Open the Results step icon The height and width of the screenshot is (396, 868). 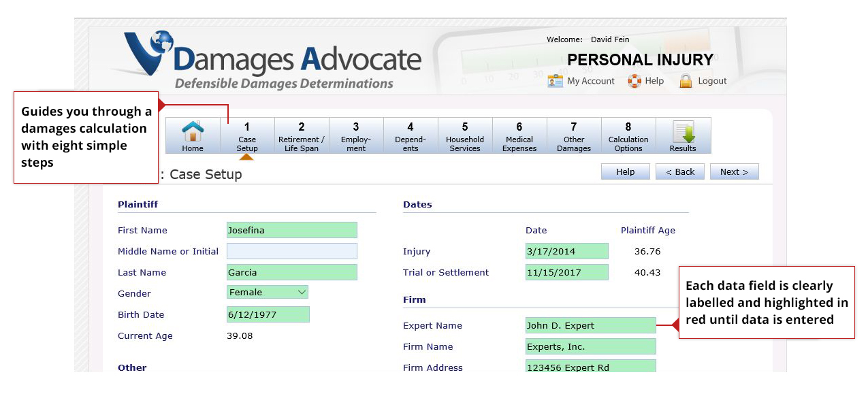coord(683,131)
